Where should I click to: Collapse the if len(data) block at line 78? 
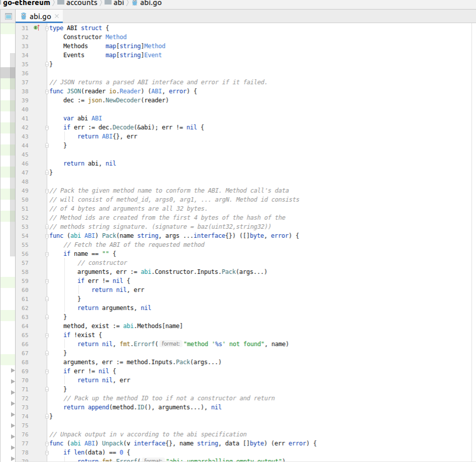[x=47, y=452]
